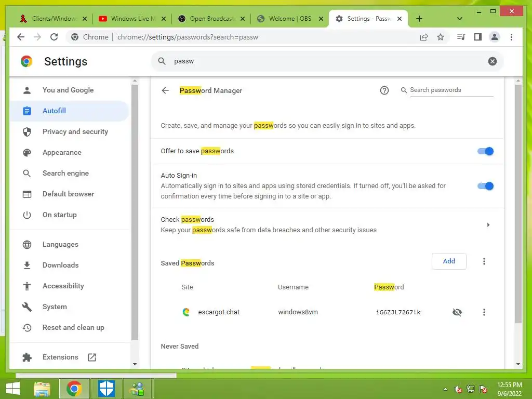Click the Chrome taskbar icon

74,389
